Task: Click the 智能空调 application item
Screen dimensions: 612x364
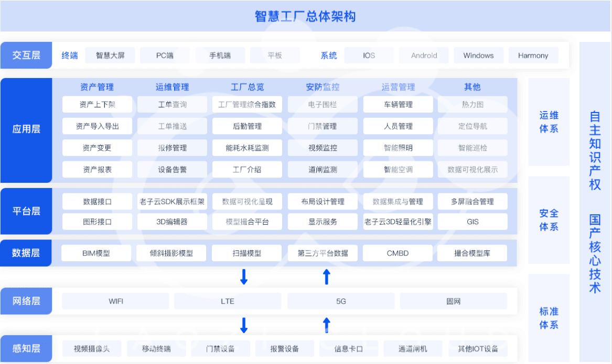Action: tap(398, 169)
